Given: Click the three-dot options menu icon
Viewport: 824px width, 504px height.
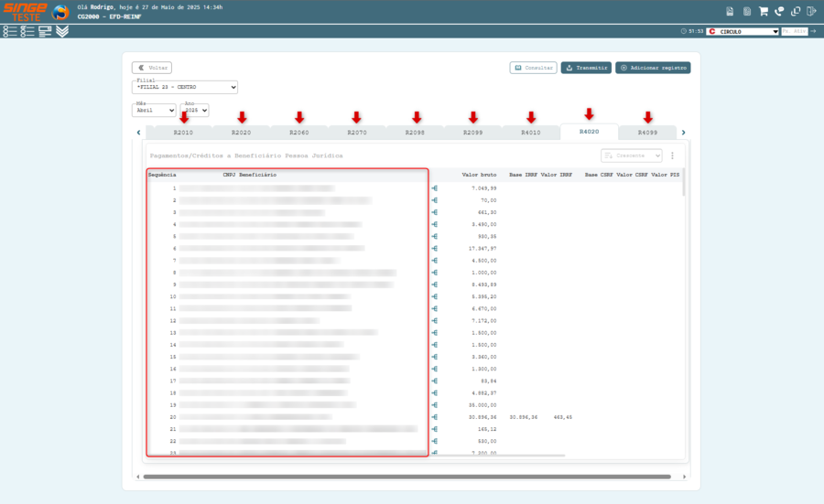Looking at the screenshot, I should (x=672, y=155).
